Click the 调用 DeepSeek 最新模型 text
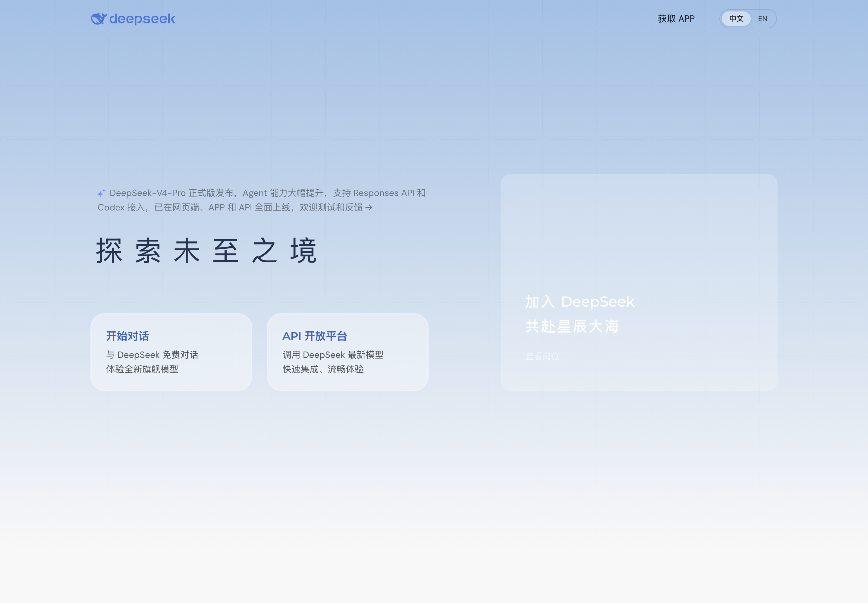 [x=333, y=355]
